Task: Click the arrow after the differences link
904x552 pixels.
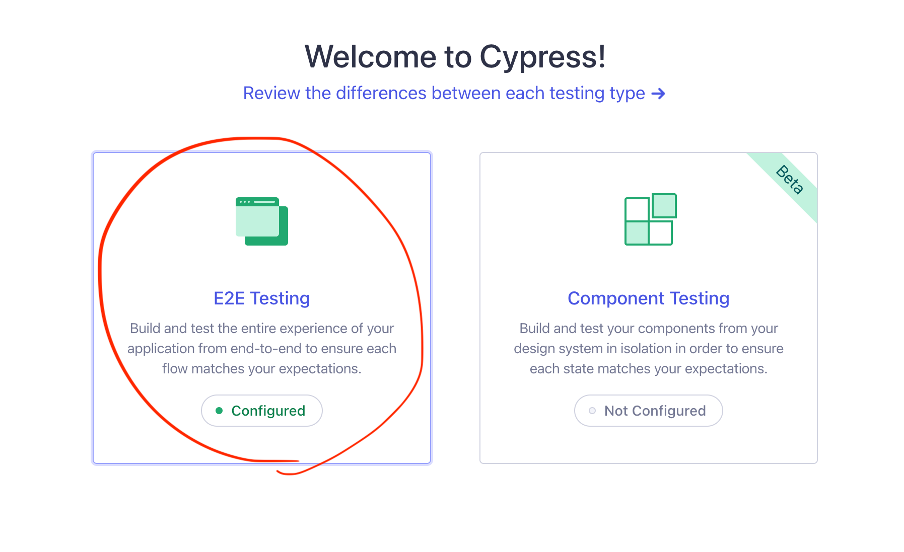Action: [x=658, y=93]
